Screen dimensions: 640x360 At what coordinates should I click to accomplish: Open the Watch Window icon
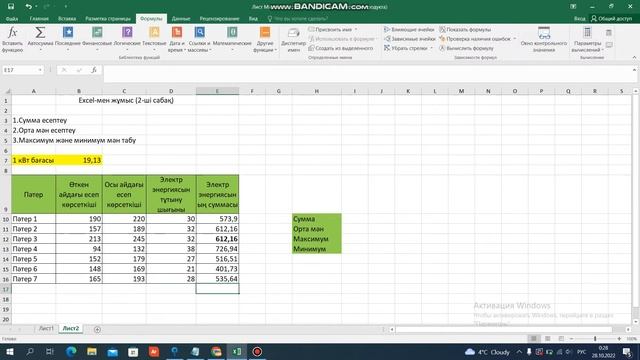pos(544,33)
